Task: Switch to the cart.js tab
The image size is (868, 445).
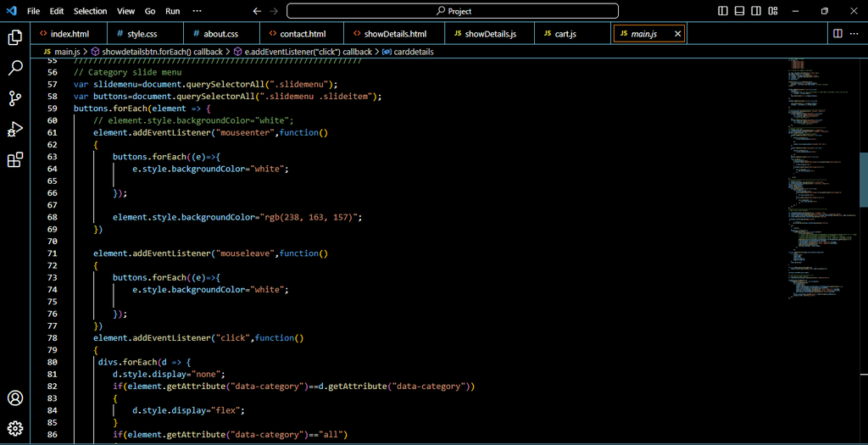Action: (x=573, y=34)
